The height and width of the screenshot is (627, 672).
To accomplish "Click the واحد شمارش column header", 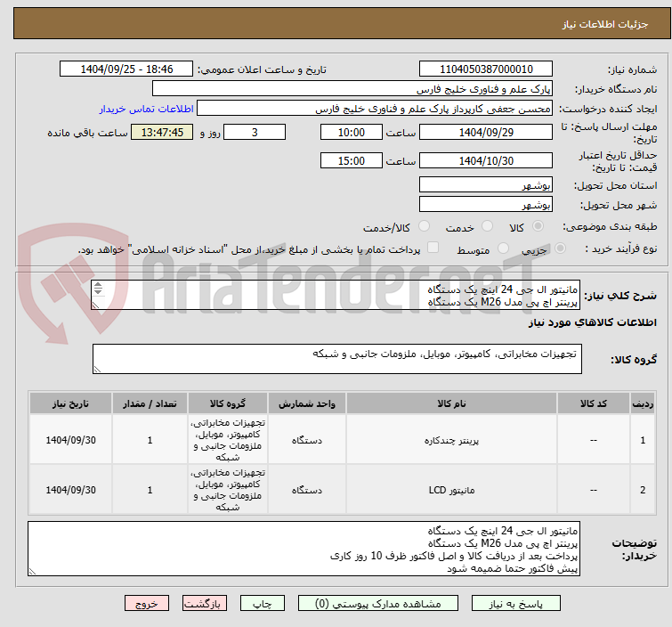I will click(307, 403).
